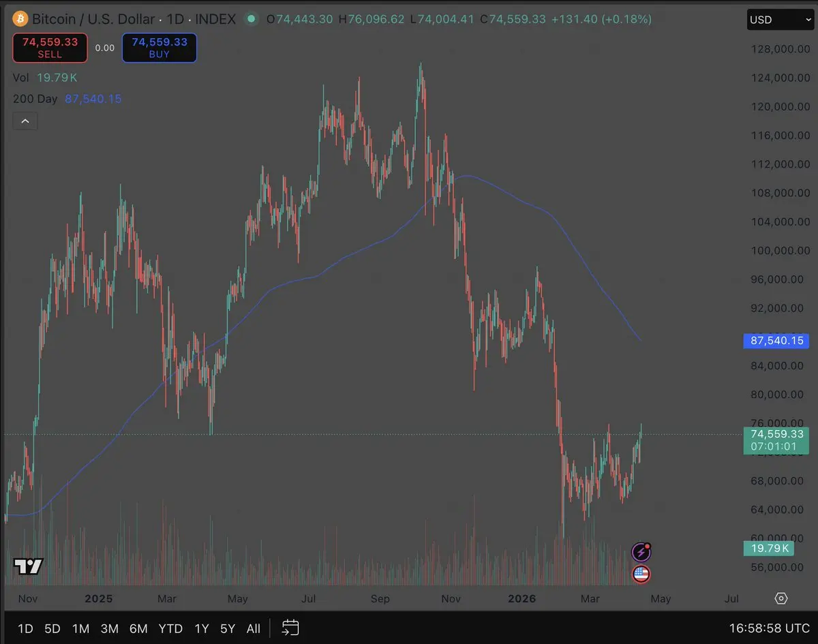
Task: Click the BUY 74,559.33 button
Action: tap(160, 48)
